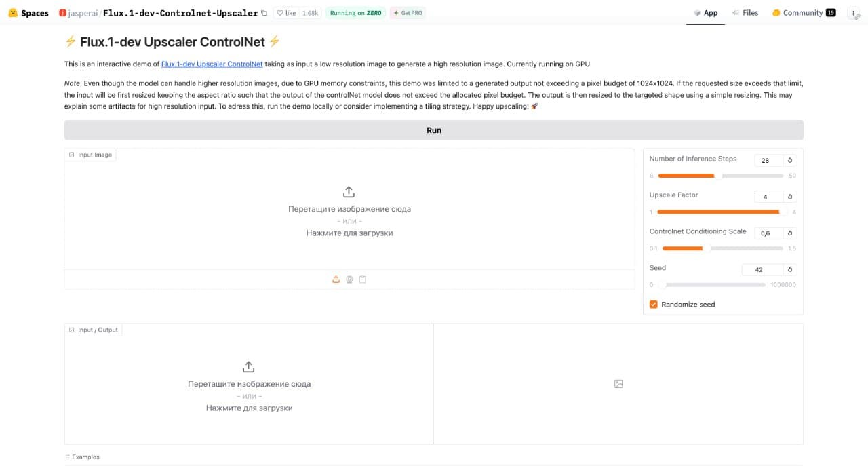868x466 pixels.
Task: Adjust the Upscale Factor slider
Action: click(x=723, y=212)
